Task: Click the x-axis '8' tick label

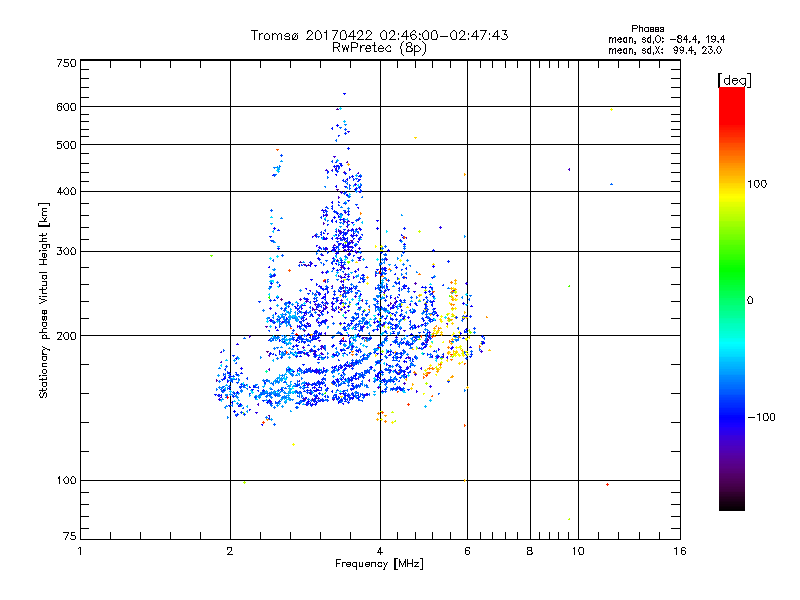Action: click(x=530, y=551)
